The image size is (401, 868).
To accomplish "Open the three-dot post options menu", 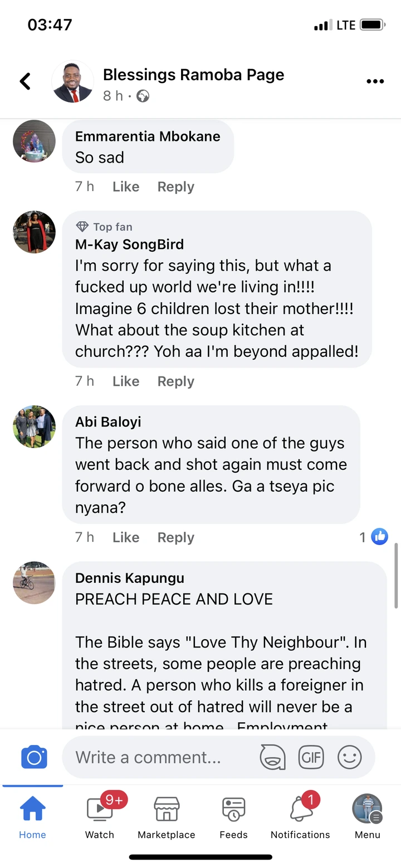I will click(x=375, y=81).
